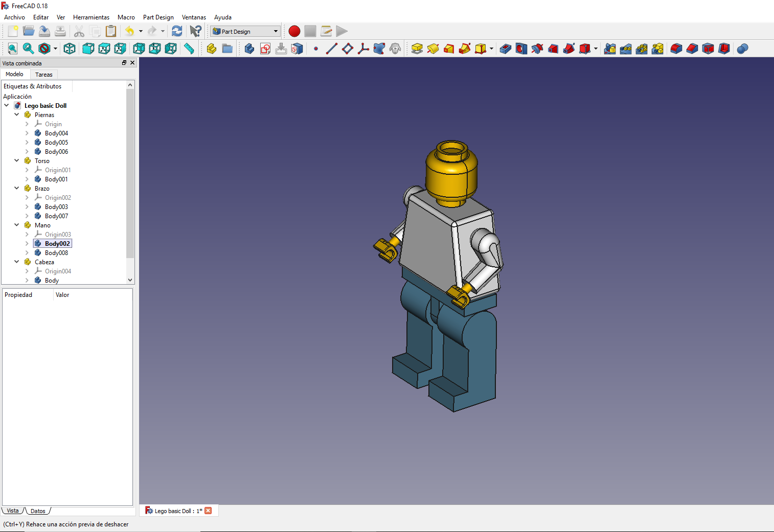Switch to top view
The image size is (774, 532).
coord(104,49)
